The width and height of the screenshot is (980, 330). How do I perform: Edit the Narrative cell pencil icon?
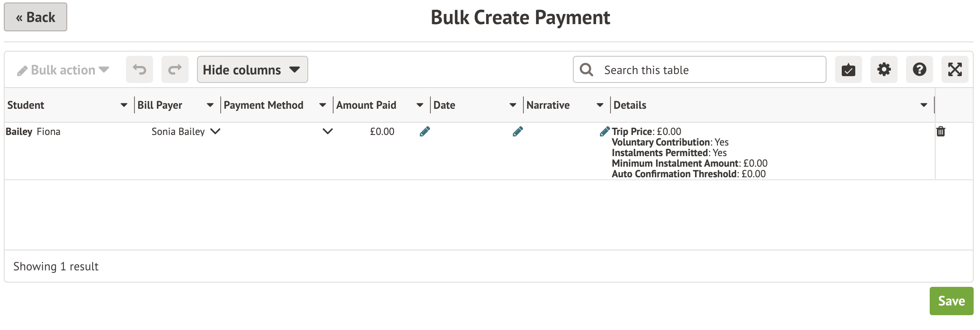click(x=518, y=132)
